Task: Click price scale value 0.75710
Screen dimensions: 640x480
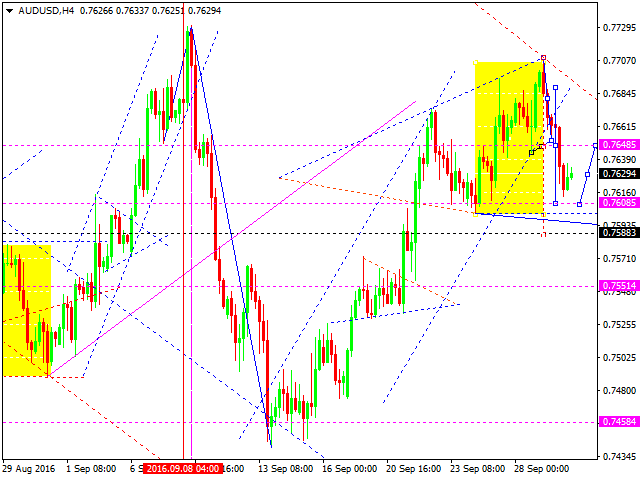Action: pyautogui.click(x=619, y=259)
